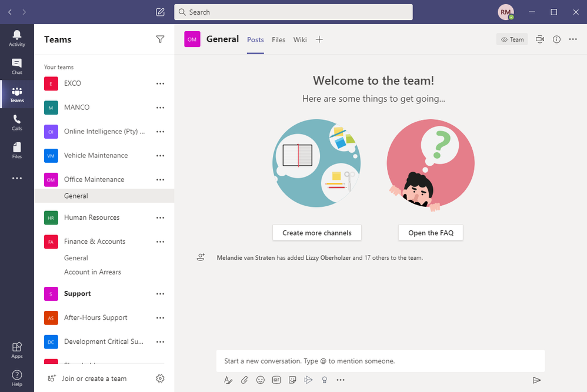This screenshot has width=587, height=392.
Task: Open the emoji picker
Action: pyautogui.click(x=261, y=380)
